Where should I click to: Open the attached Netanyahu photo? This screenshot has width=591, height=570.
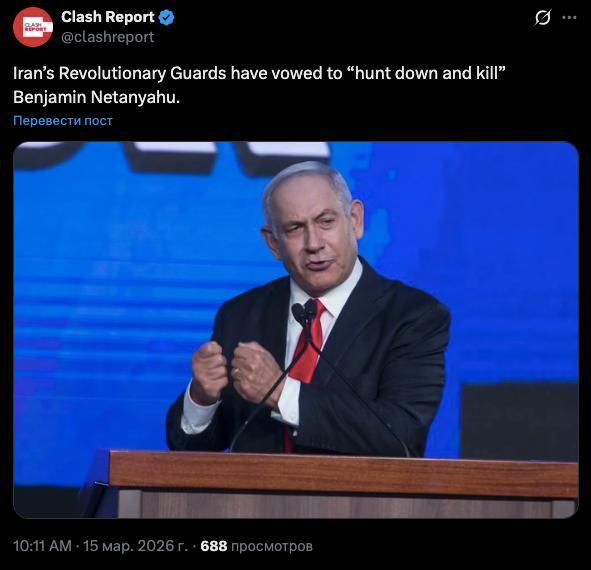(x=296, y=329)
